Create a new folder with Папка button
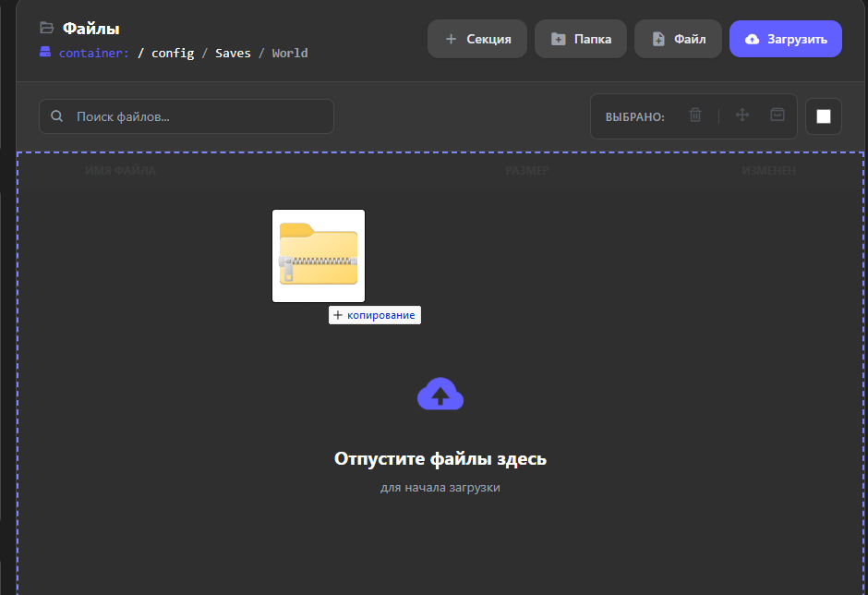The height and width of the screenshot is (595, 868). point(581,39)
